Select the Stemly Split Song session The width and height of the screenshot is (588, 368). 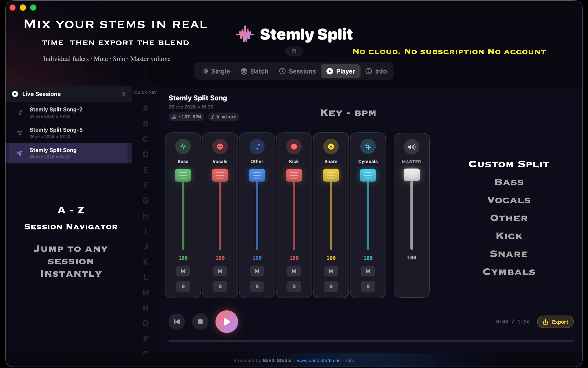click(x=69, y=153)
